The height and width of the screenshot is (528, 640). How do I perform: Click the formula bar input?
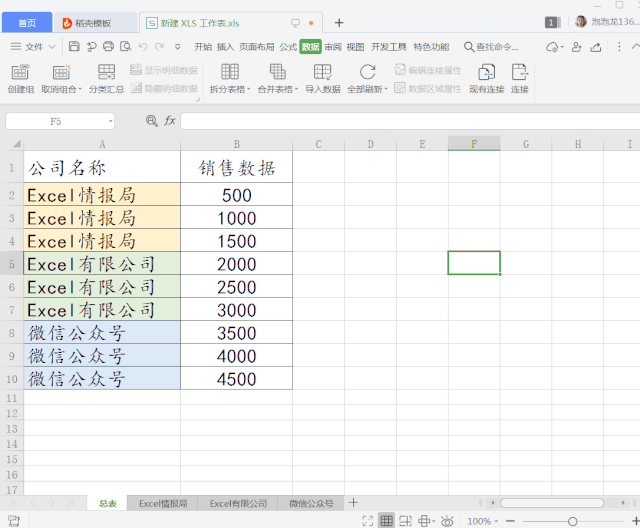pos(410,121)
